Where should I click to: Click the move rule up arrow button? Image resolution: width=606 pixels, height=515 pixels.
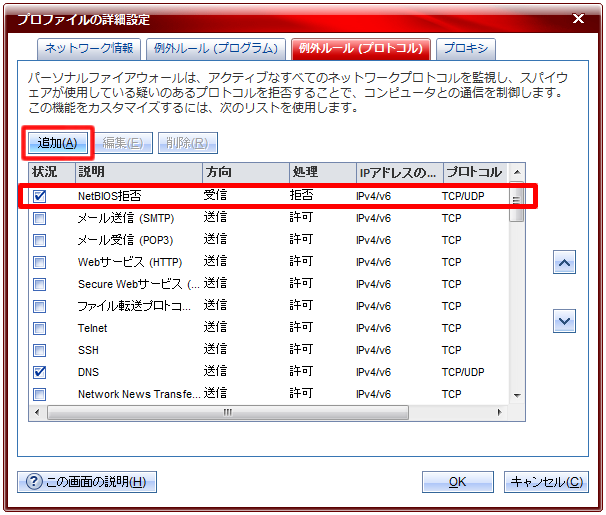tap(564, 262)
